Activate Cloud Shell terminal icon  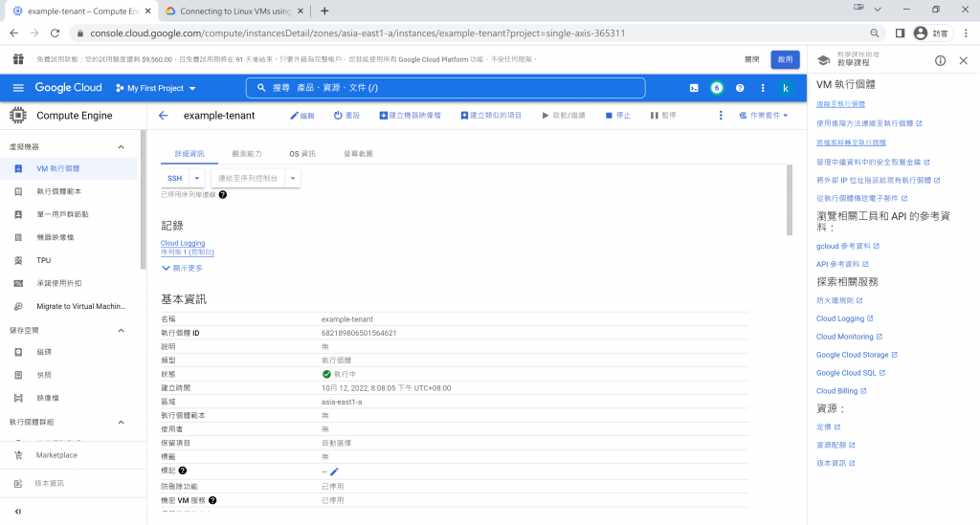tap(694, 88)
